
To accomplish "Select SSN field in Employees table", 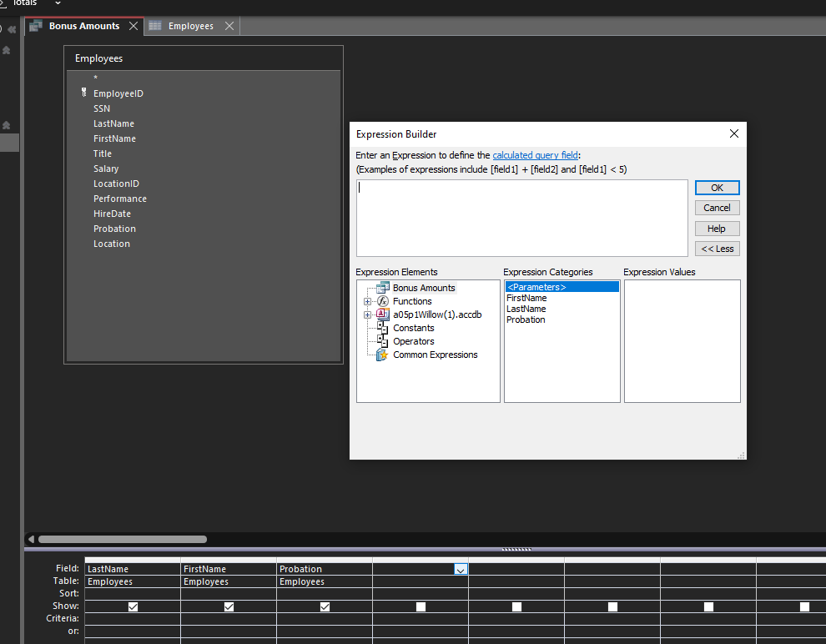I will (x=102, y=108).
